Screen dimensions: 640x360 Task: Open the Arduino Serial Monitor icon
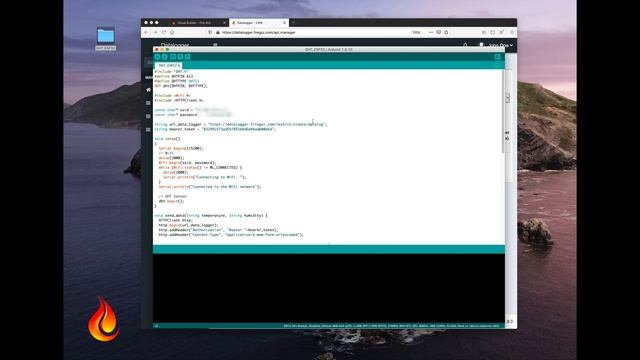(x=498, y=57)
